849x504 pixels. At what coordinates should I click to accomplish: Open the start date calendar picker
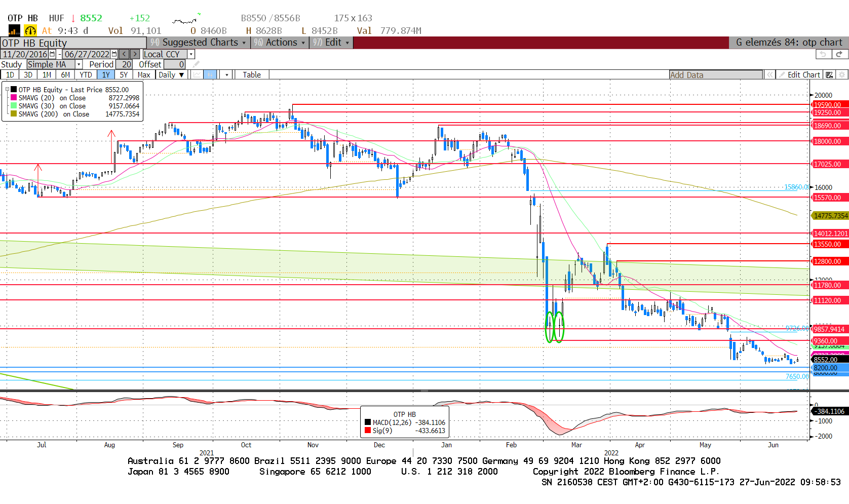coord(52,54)
